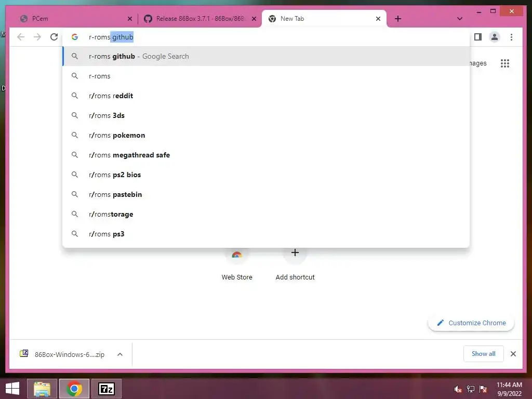Select the plain r-roms suggestion
Viewport: 532px width, 399px height.
[266, 76]
